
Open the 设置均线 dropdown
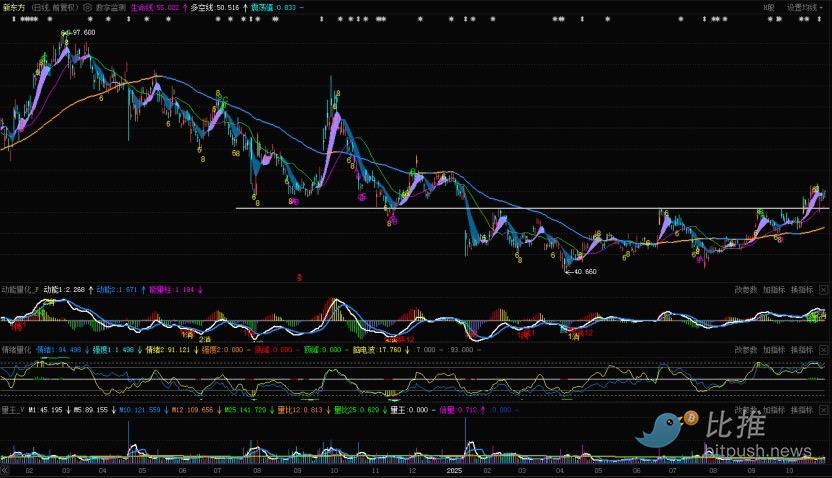coord(804,8)
